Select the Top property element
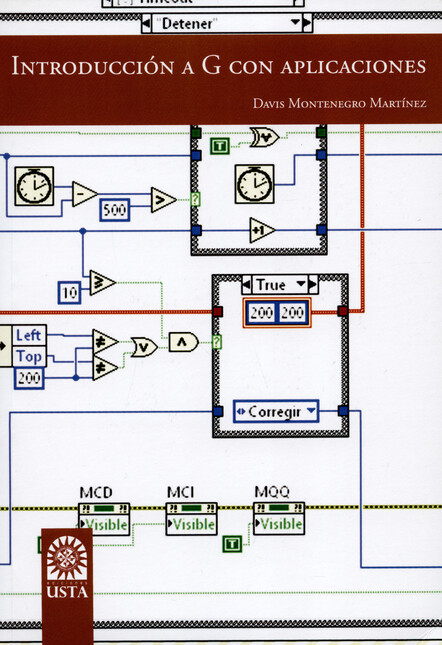The image size is (442, 645). tap(28, 356)
